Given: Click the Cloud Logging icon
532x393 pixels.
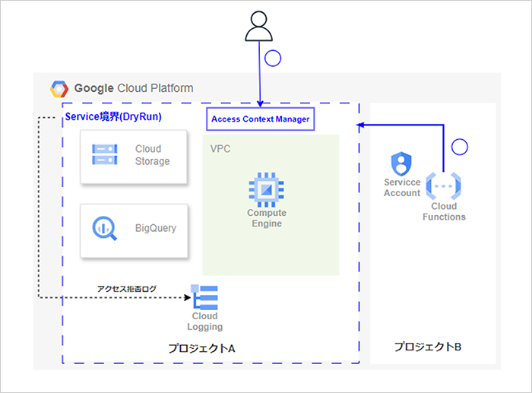Looking at the screenshot, I should pos(204,297).
